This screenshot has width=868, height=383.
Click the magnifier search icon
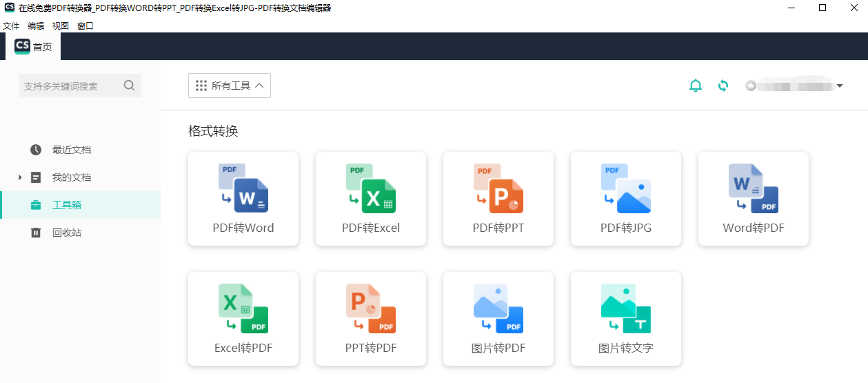point(129,86)
